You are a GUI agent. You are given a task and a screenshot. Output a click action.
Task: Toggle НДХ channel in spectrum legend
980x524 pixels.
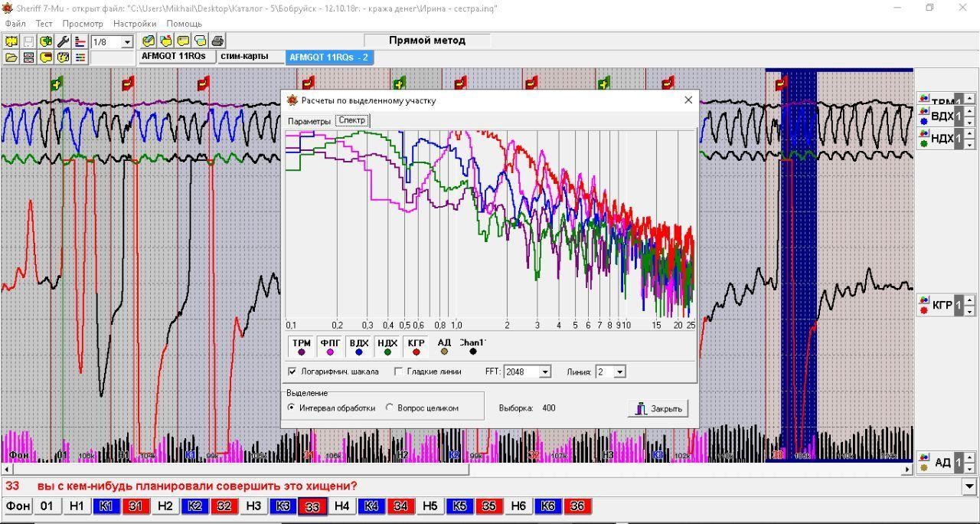[387, 347]
